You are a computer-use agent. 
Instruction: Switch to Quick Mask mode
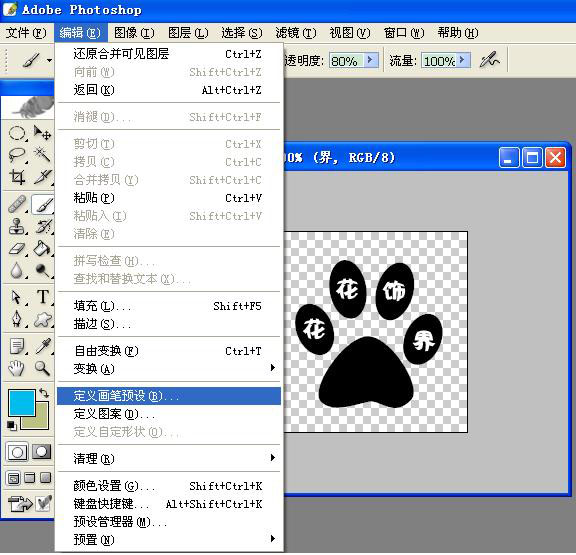(x=42, y=452)
